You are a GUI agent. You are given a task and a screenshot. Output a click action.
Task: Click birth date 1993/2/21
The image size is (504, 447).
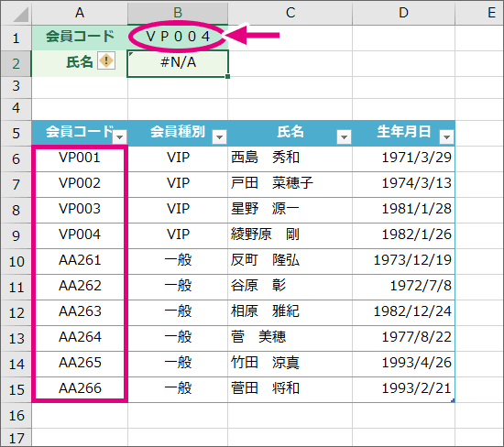417,389
